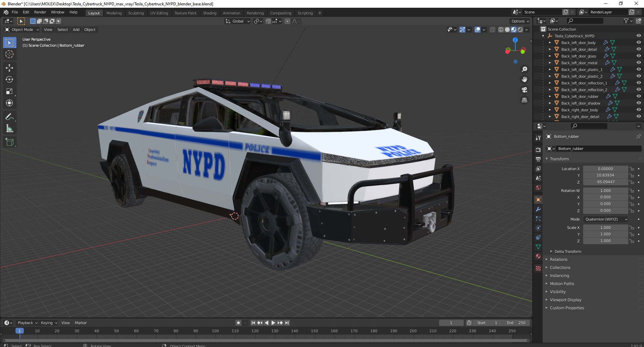
Task: Select the Add Cube tool
Action: pos(9,142)
